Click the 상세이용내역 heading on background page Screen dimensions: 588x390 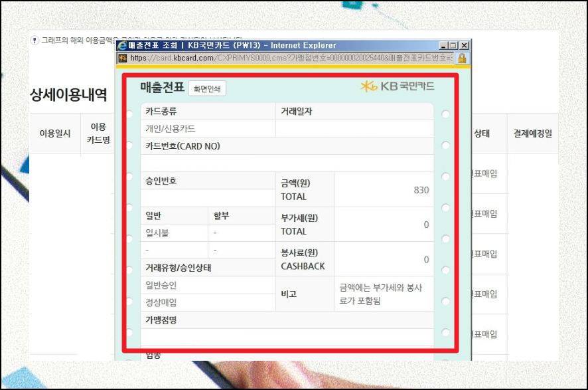[68, 94]
